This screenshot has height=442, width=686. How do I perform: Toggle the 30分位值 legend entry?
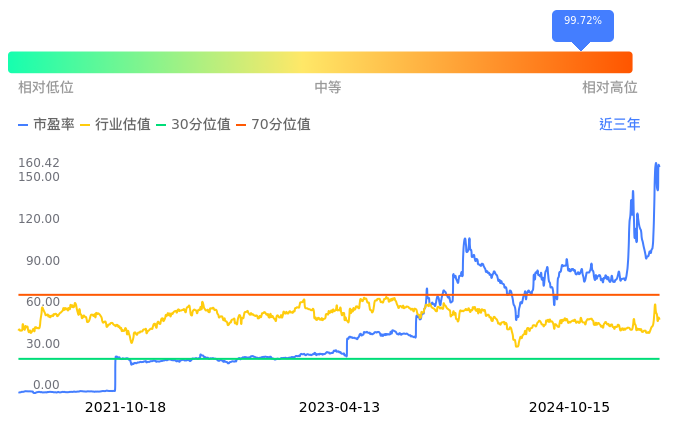(x=200, y=125)
